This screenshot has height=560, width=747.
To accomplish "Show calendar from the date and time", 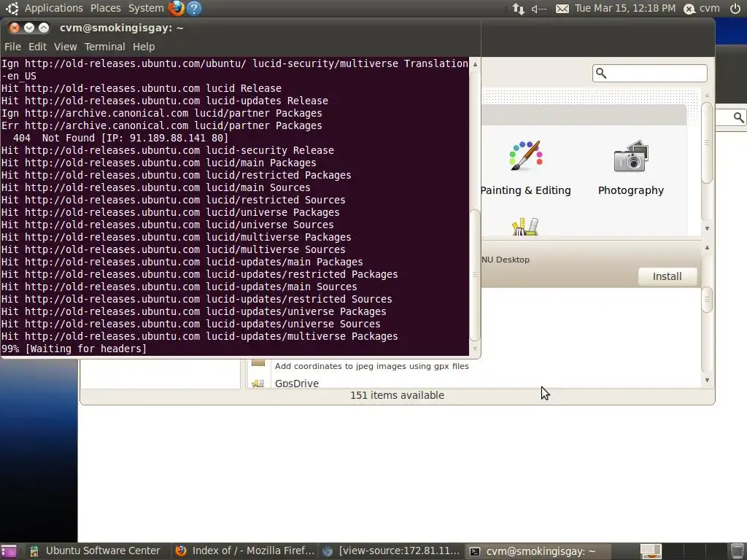I will pyautogui.click(x=625, y=8).
